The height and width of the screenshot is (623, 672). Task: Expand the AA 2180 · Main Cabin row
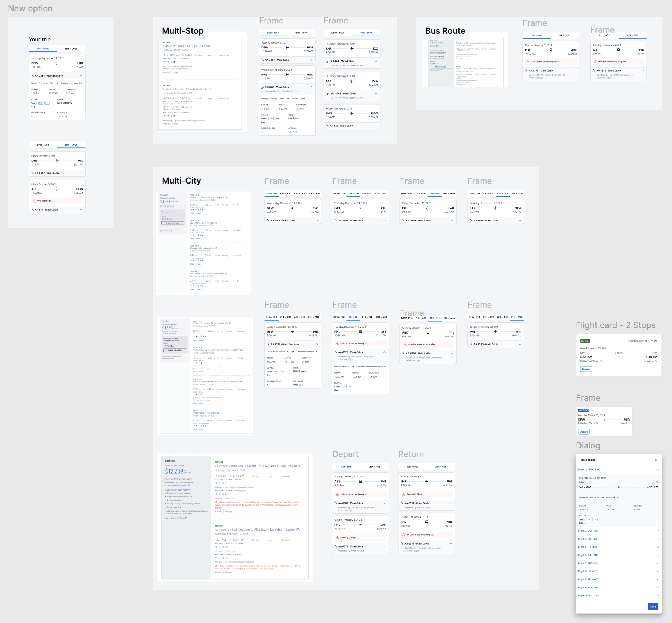tap(496, 344)
